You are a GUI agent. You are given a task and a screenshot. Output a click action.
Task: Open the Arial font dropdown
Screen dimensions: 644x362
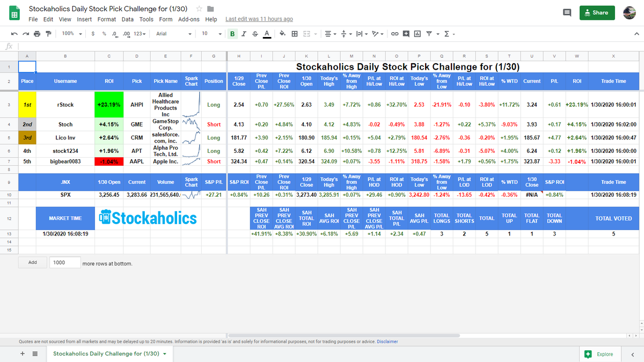click(173, 34)
